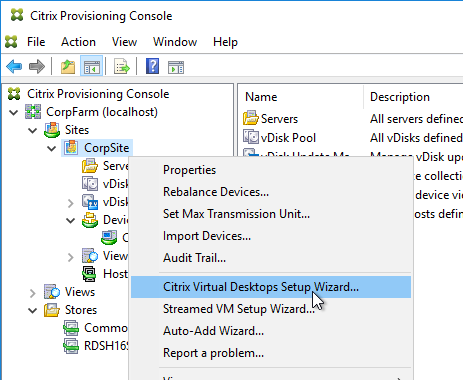Open the Help menu
Screen dimensions: 463x380
[x=225, y=42]
